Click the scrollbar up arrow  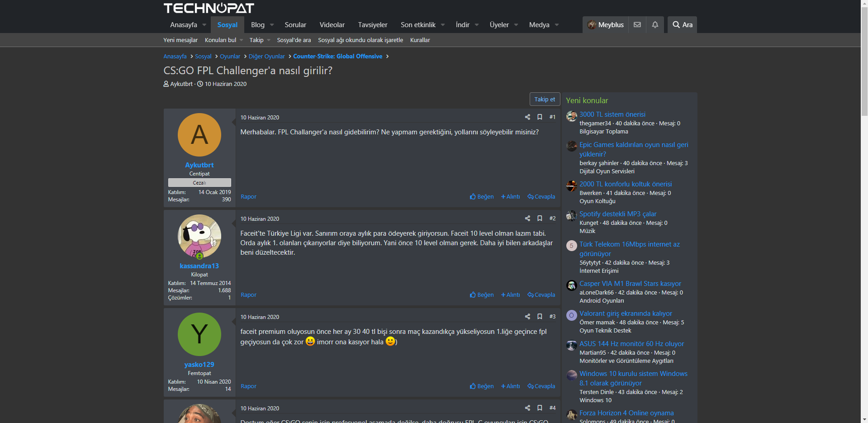[864, 4]
